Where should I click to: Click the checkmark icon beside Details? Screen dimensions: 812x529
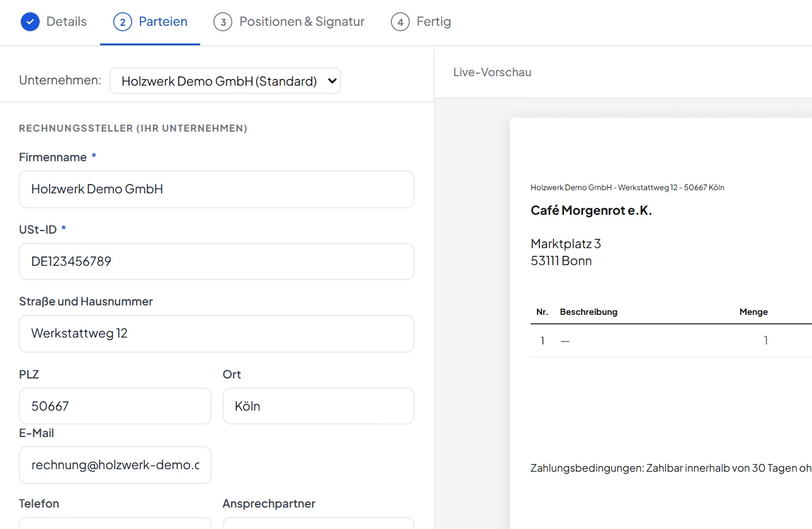pos(30,21)
